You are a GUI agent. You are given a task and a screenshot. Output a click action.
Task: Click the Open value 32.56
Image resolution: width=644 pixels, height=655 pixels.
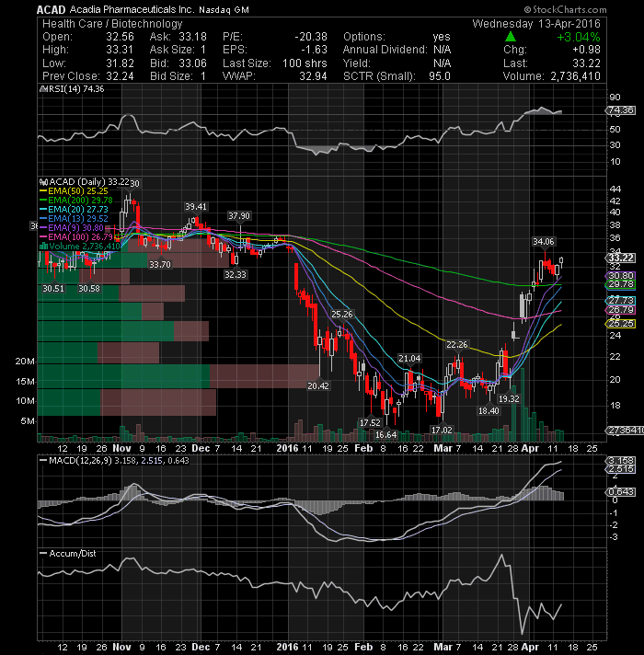coord(120,37)
